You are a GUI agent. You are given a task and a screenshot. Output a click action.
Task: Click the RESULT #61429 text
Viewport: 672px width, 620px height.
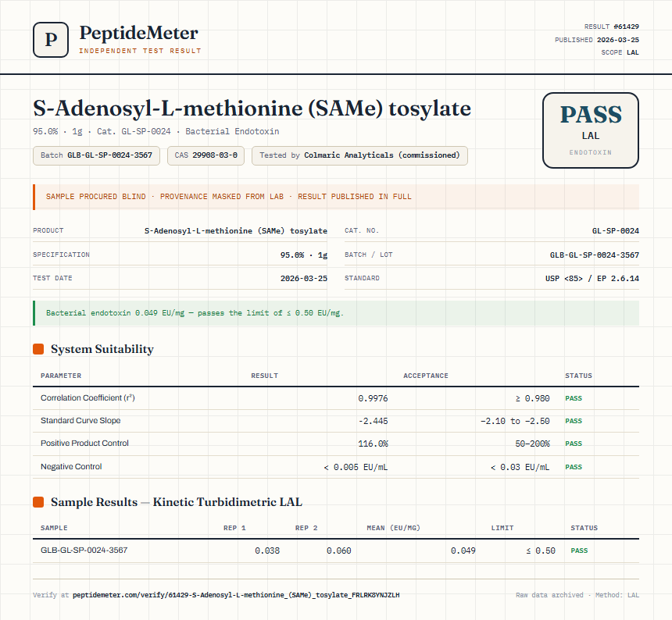point(612,27)
